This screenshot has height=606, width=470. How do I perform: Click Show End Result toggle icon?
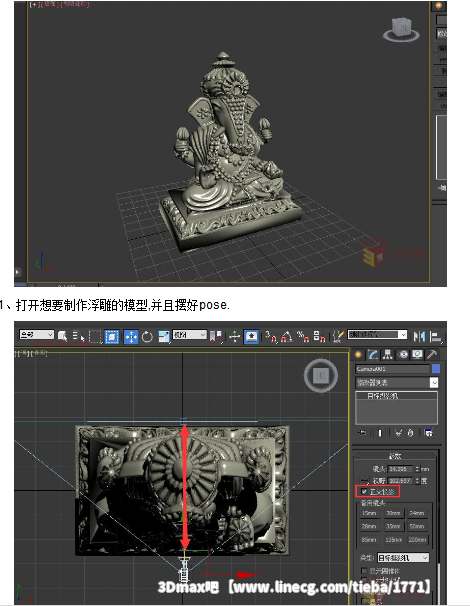[380, 433]
